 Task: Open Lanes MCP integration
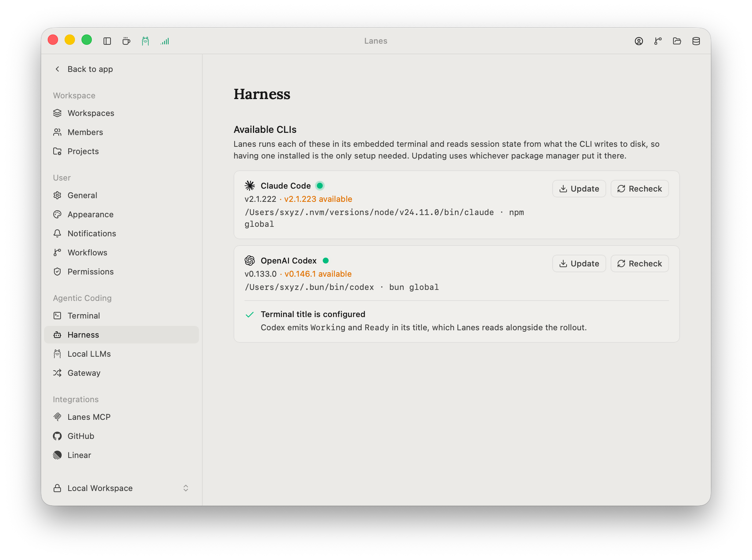click(x=122, y=417)
